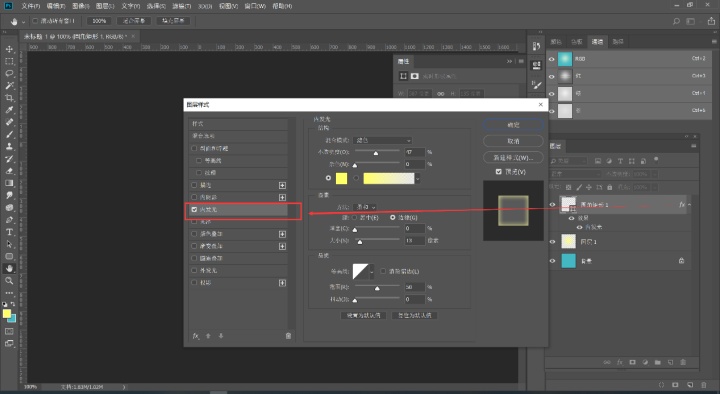Image resolution: width=720 pixels, height=394 pixels.
Task: Select the Crop tool
Action: (x=9, y=98)
